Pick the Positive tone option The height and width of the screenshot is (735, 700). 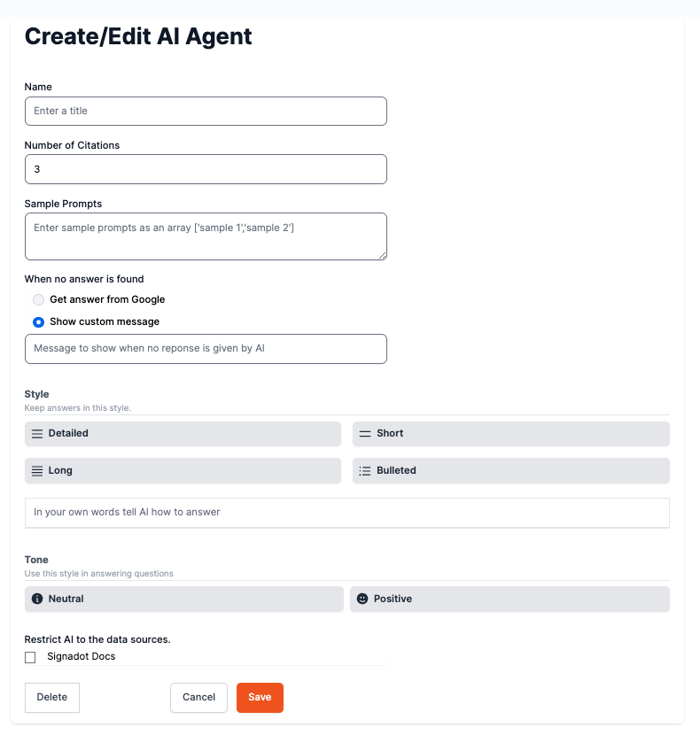(x=509, y=600)
